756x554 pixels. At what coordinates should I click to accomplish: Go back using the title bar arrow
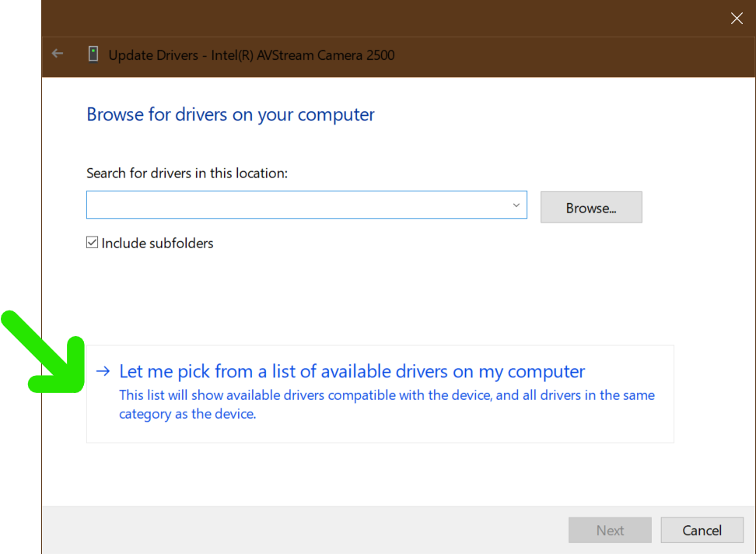[x=58, y=54]
